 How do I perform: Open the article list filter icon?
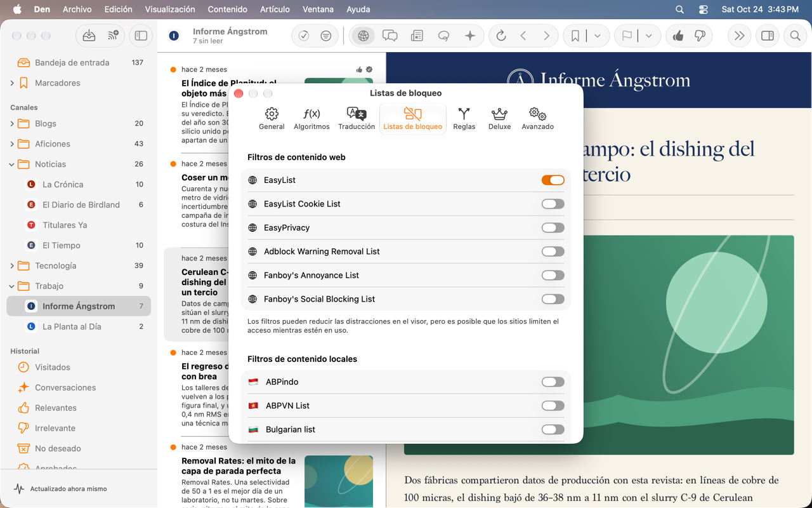[x=325, y=36]
